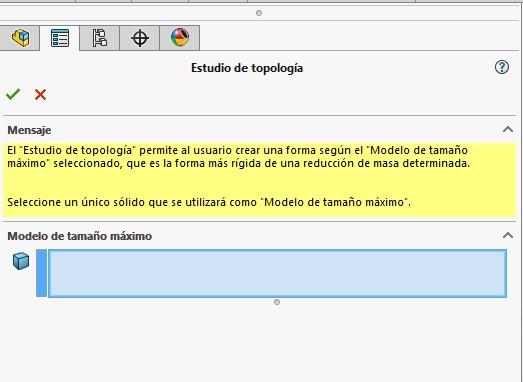The height and width of the screenshot is (382, 523).
Task: Click the Estudio de topología title
Action: coord(247,68)
